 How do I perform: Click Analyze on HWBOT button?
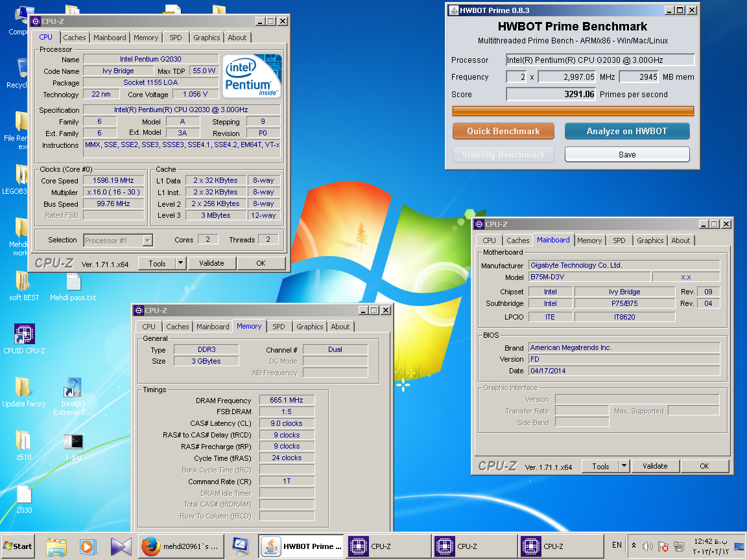(627, 131)
